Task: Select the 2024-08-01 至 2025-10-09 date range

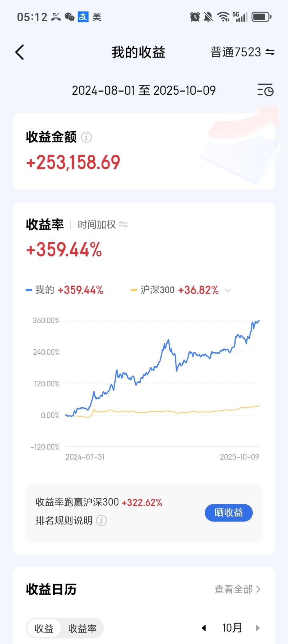Action: click(144, 90)
